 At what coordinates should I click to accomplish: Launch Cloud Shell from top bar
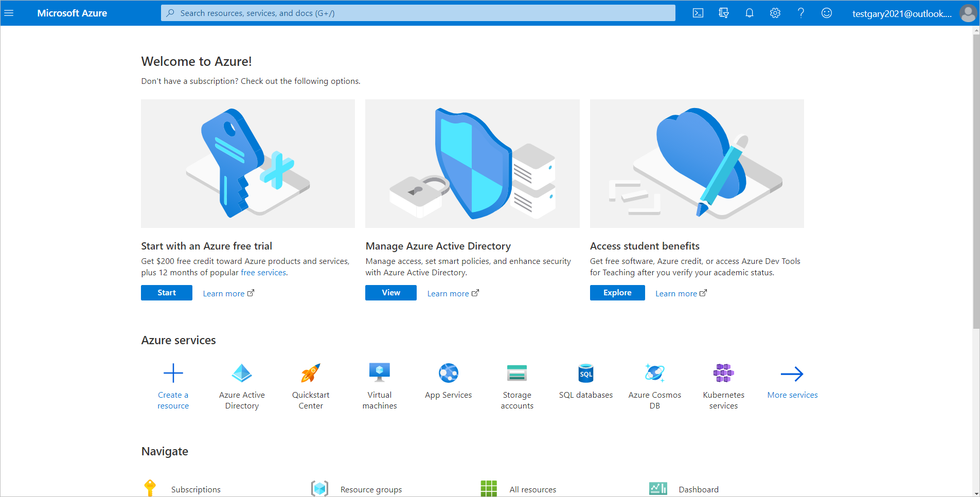pos(698,13)
